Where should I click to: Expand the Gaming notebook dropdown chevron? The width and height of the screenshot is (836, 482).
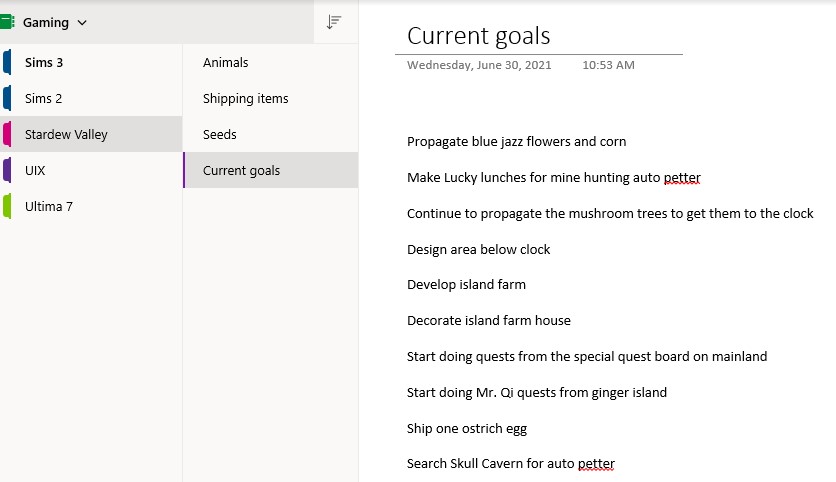(x=82, y=23)
